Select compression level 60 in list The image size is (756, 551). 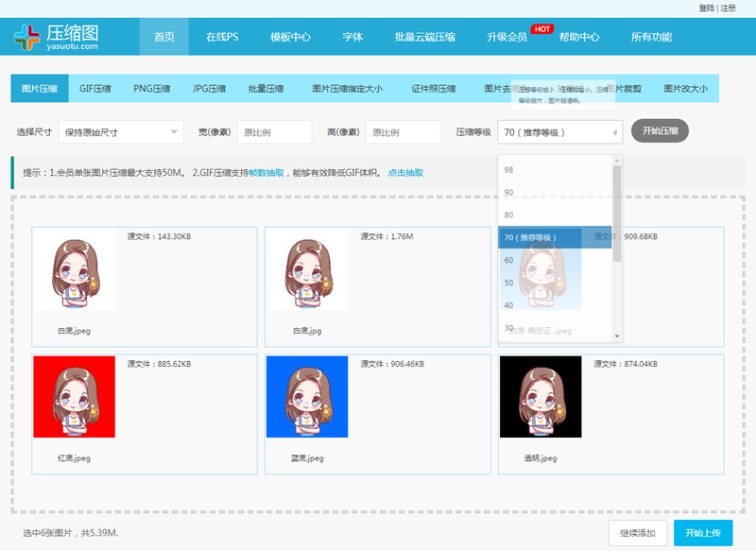[555, 260]
